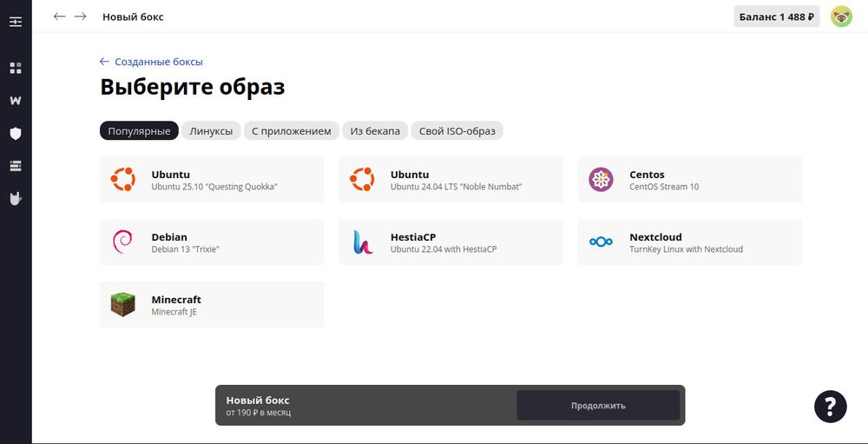Toggle the sidebar menu icon at top
868x444 pixels.
16,21
